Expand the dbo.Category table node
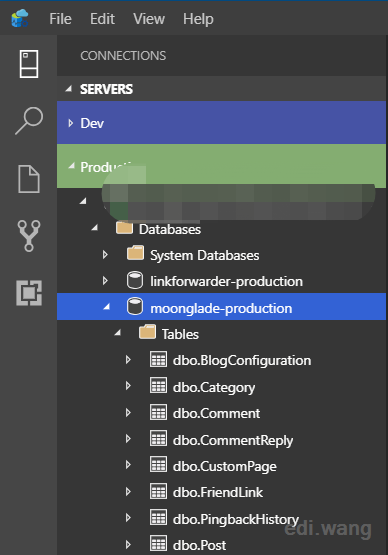 pos(128,386)
